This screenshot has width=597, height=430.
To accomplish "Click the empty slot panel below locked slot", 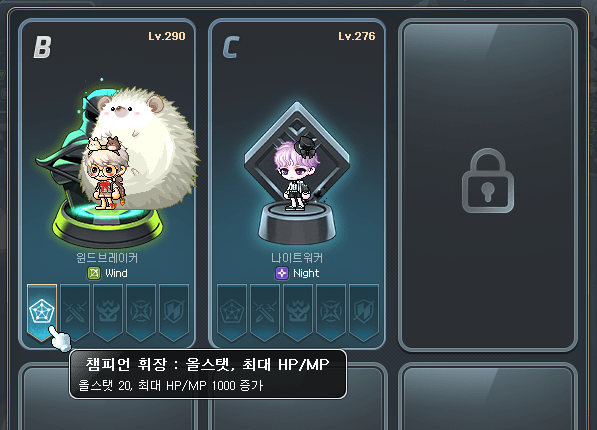I will pyautogui.click(x=488, y=396).
